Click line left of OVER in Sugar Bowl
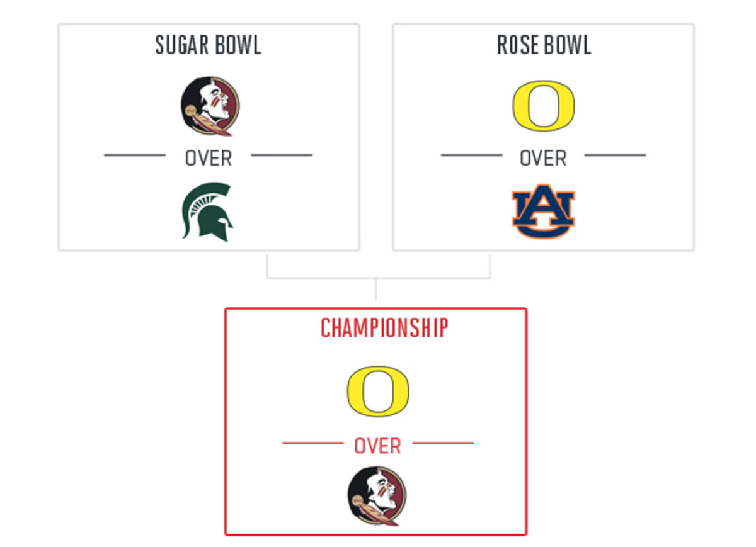756x547 pixels. click(x=135, y=155)
